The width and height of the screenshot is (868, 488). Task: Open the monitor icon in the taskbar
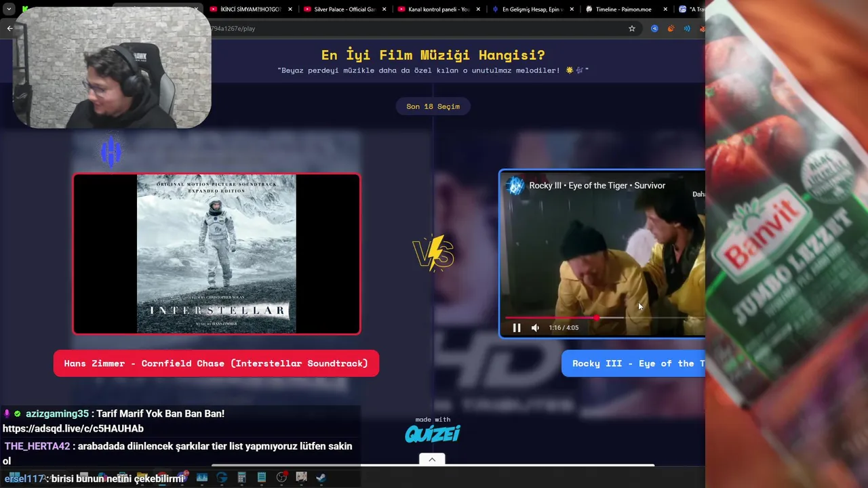[x=201, y=478]
